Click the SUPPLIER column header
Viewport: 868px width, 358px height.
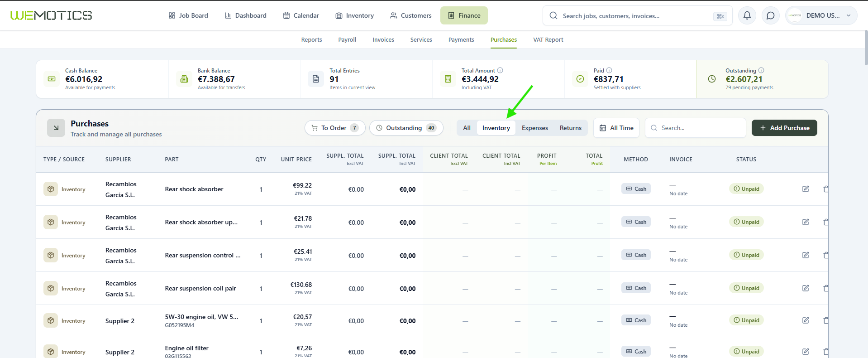point(118,160)
